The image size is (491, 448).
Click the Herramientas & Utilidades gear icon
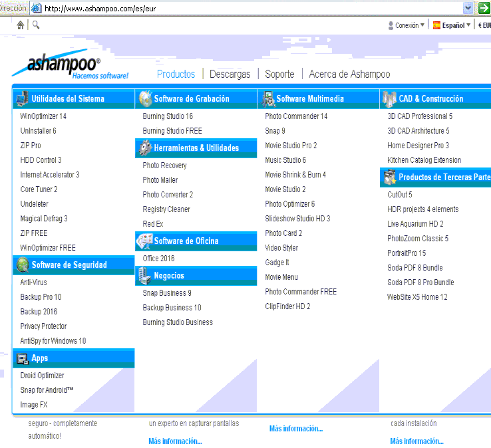tap(145, 148)
